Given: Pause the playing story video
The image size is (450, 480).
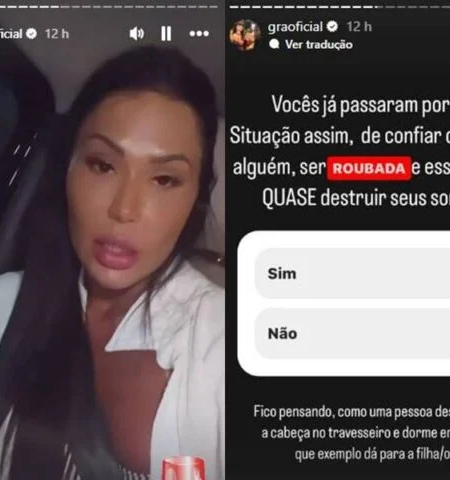Looking at the screenshot, I should (x=166, y=34).
